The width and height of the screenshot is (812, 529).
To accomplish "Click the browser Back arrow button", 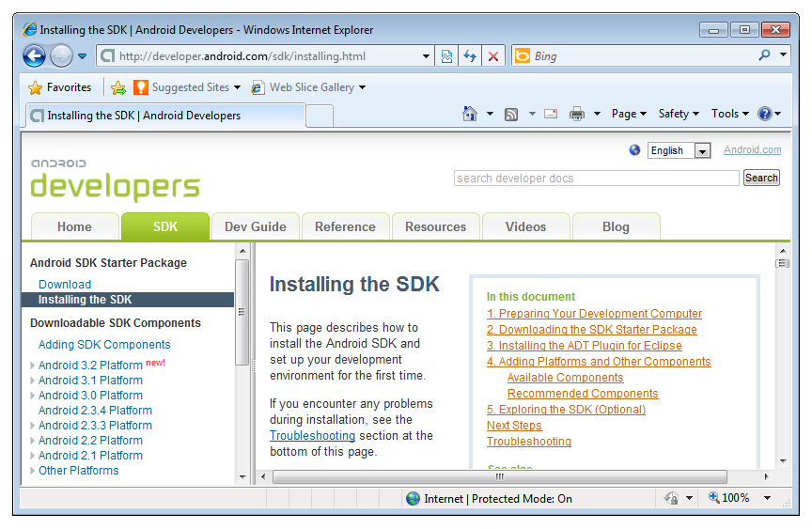I will click(34, 55).
